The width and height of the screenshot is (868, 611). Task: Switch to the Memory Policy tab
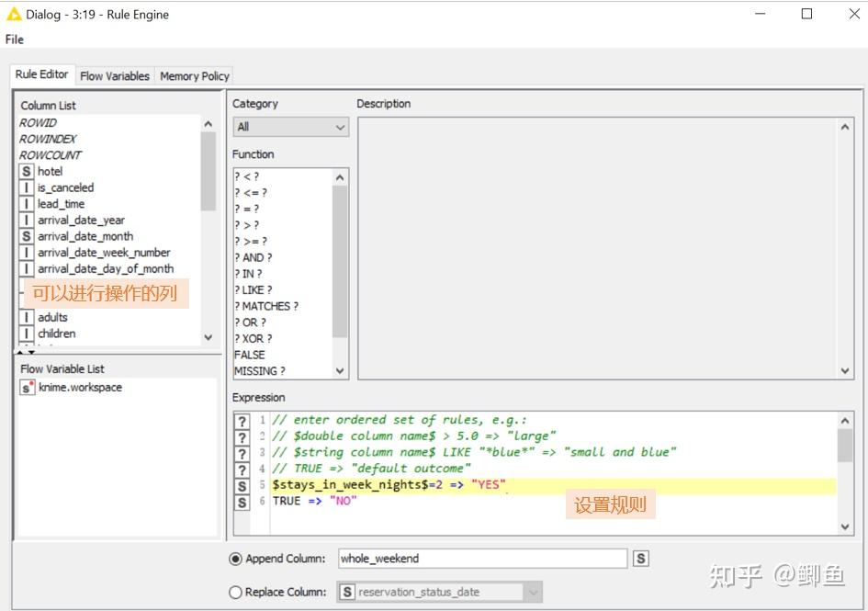[x=195, y=76]
